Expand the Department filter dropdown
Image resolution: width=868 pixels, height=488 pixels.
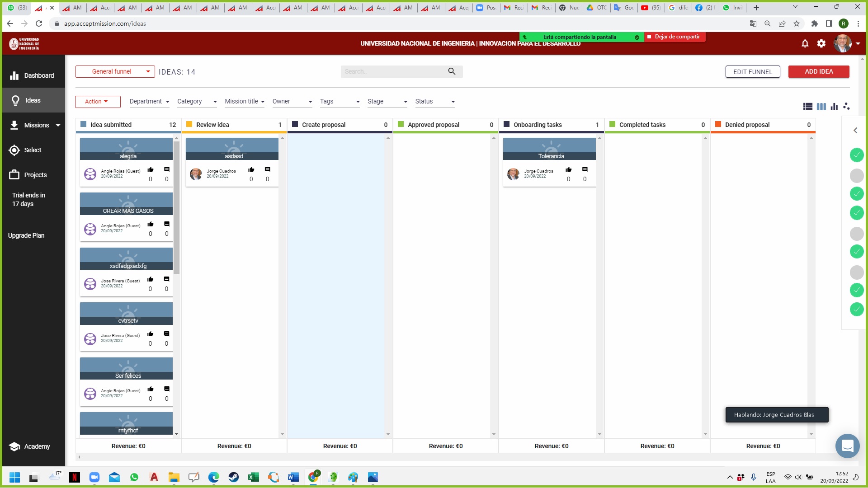(149, 102)
